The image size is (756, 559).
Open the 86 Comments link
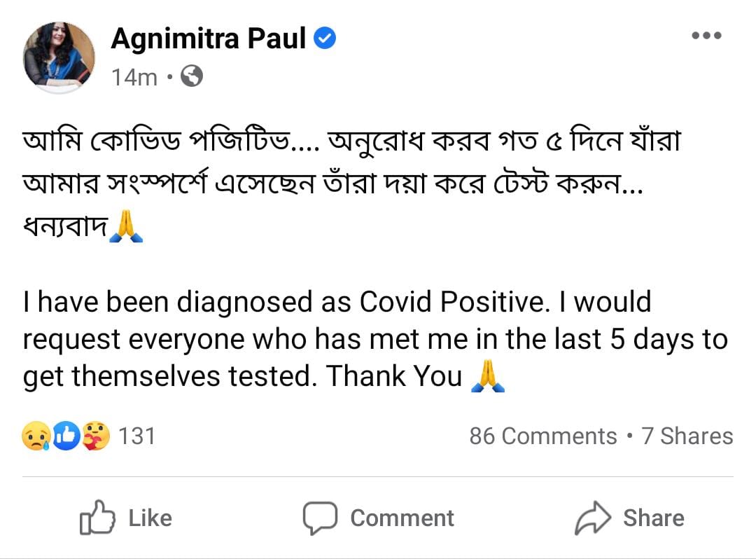tap(543, 436)
